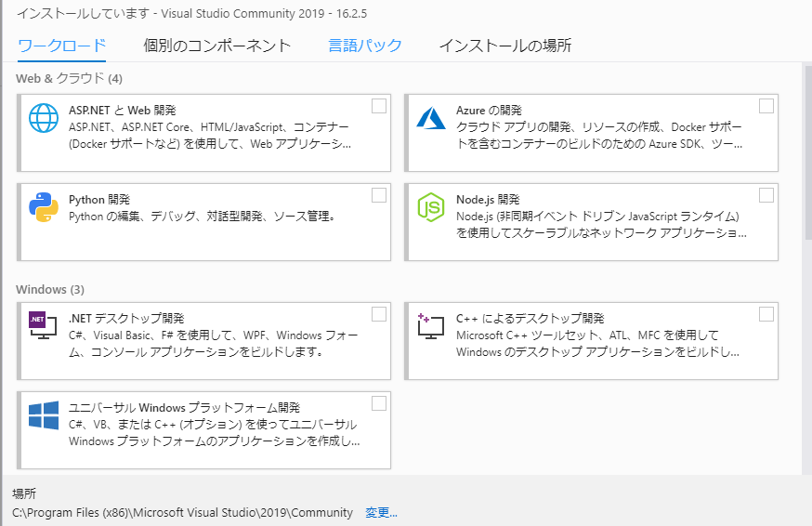The image size is (812, 526).
Task: Open the 言語パック tab
Action: [365, 46]
